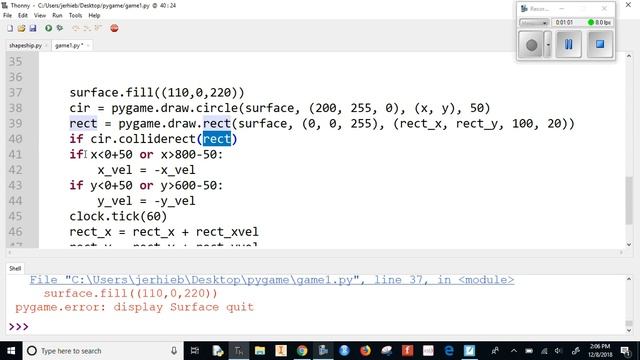Screen dimensions: 640x360
Task: Click the Step into debug icon
Action: point(87,28)
